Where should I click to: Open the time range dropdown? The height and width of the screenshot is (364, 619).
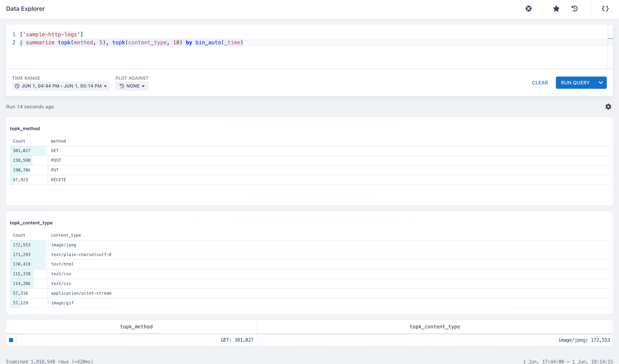click(61, 86)
